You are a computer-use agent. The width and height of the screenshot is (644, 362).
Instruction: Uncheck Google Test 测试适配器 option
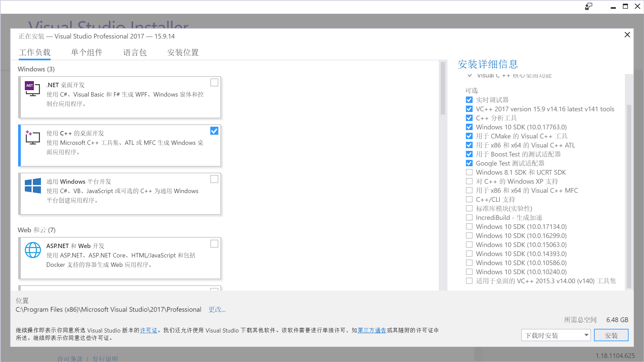[469, 163]
